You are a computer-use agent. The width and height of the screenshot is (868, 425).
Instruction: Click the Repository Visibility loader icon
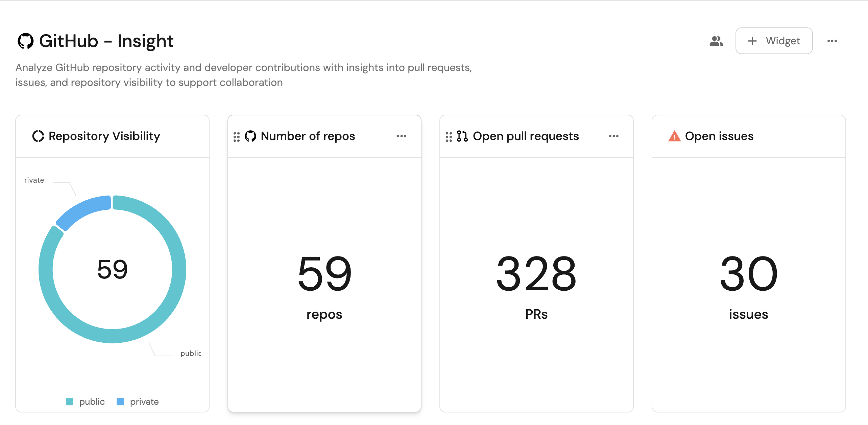tap(38, 136)
